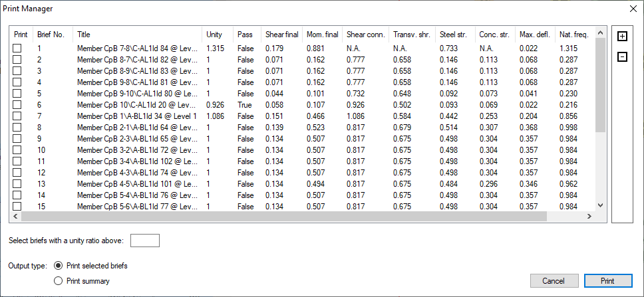
Task: Click the unity ratio input field
Action: pyautogui.click(x=144, y=240)
